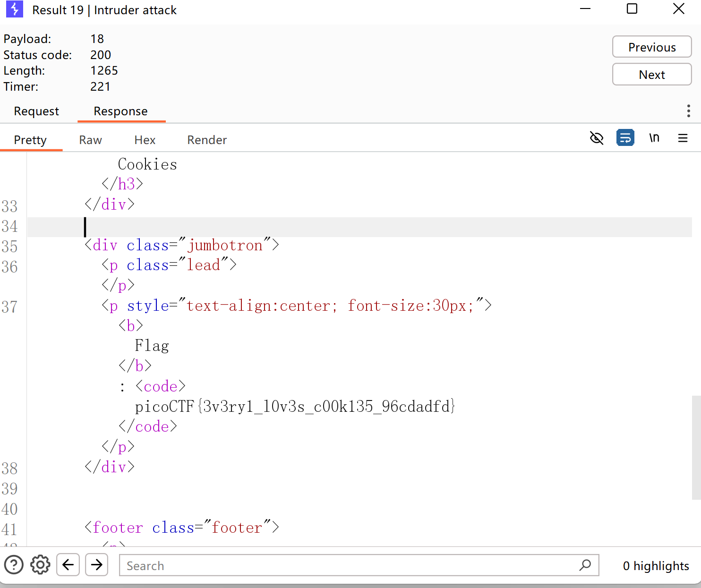This screenshot has width=701, height=588.
Task: Click the Next result button
Action: click(x=652, y=75)
